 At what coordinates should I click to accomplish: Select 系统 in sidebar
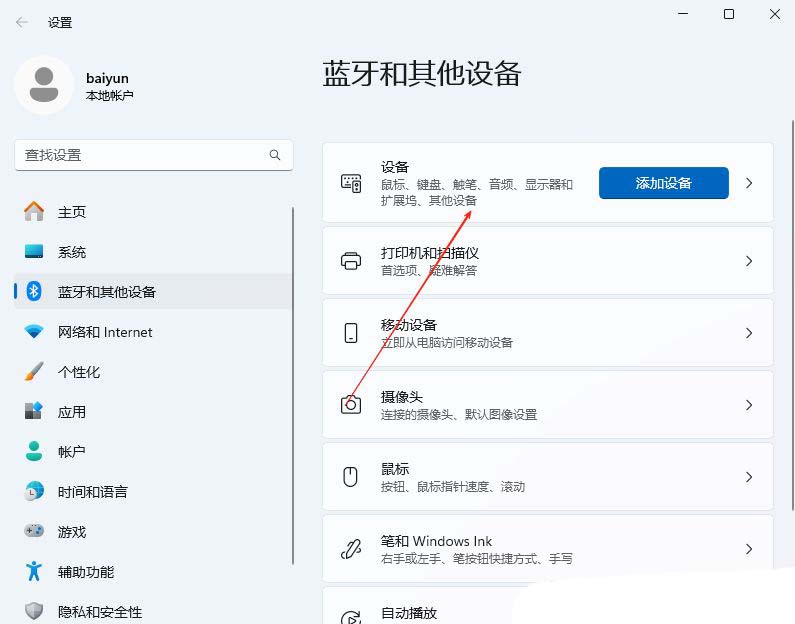(x=153, y=251)
